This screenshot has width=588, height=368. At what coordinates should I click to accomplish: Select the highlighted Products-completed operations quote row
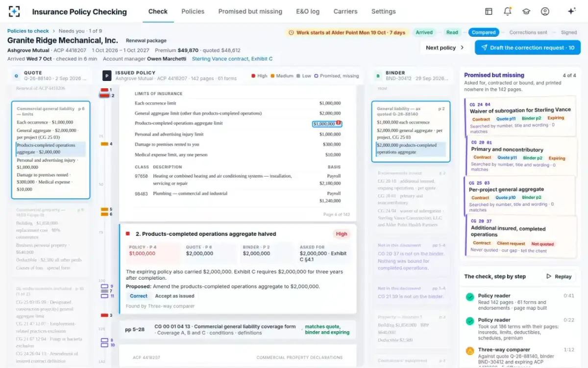[50, 149]
